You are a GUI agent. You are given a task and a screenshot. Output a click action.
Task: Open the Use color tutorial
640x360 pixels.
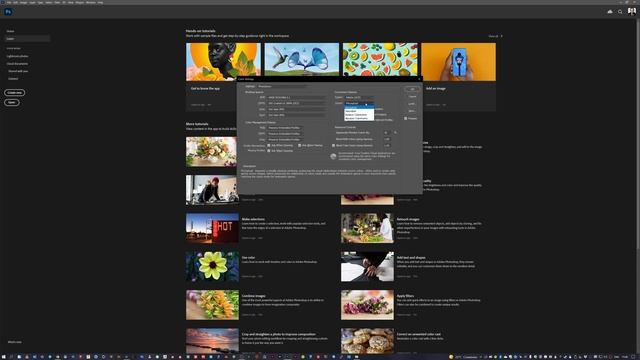[x=212, y=267]
